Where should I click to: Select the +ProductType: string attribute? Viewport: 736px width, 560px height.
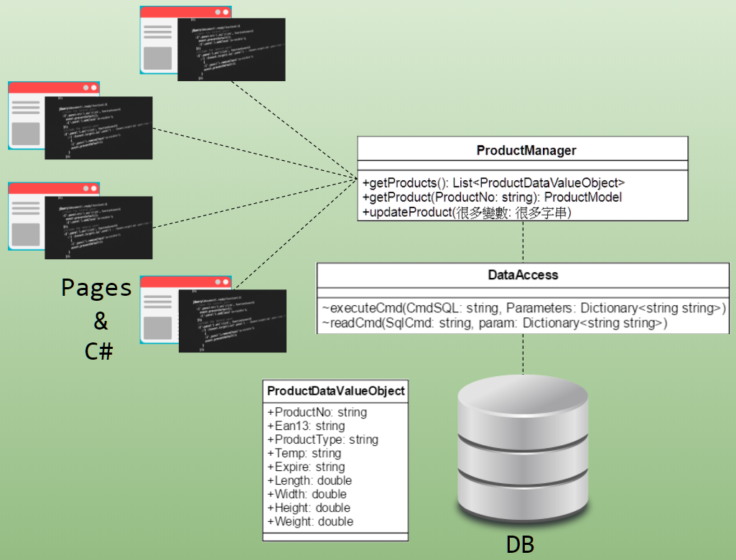(322, 439)
